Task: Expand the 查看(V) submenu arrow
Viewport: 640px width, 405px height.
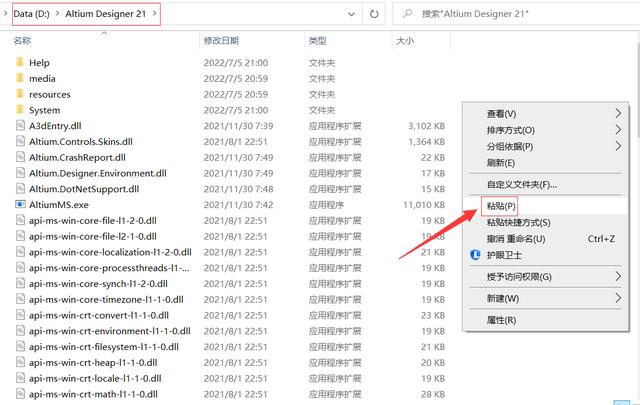Action: point(618,113)
